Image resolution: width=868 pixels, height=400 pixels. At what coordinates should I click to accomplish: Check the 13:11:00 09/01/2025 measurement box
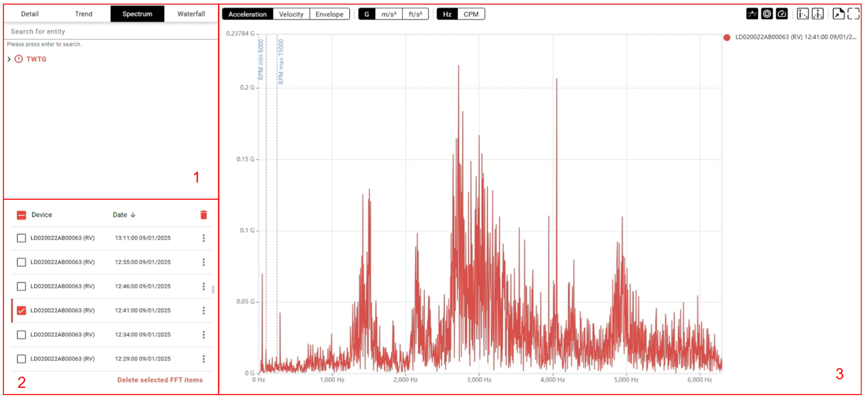pos(21,238)
